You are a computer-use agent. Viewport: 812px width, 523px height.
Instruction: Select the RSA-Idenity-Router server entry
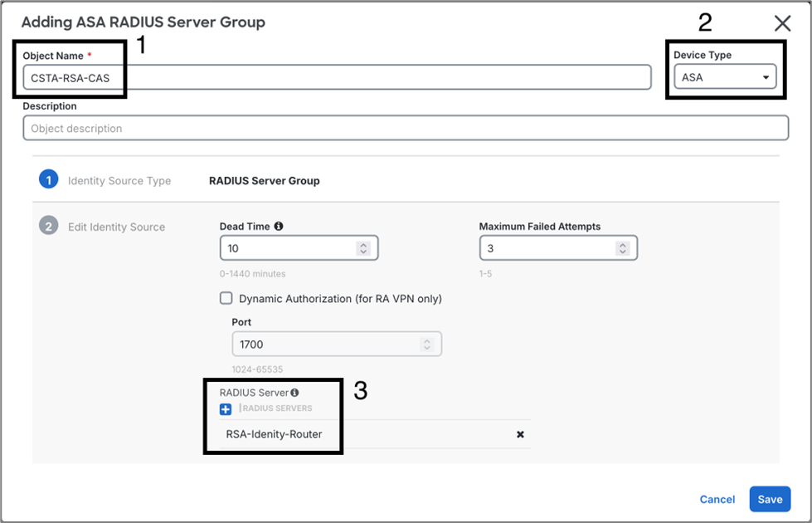point(274,434)
